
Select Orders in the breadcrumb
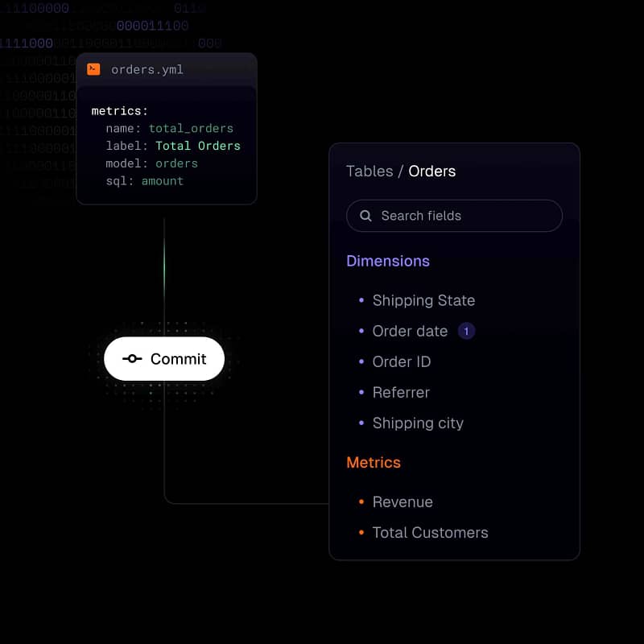[x=431, y=171]
